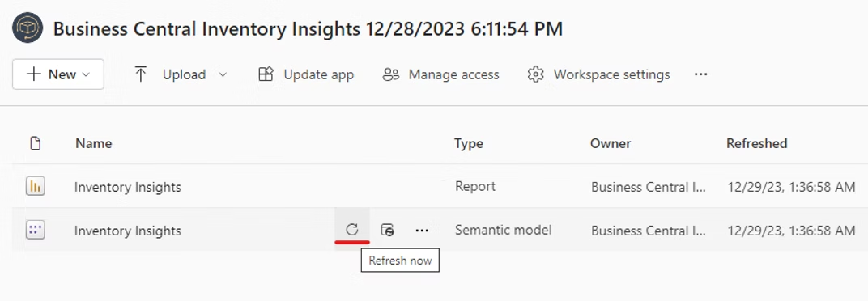Sort by the Type column header
The height and width of the screenshot is (301, 868).
coord(468,143)
